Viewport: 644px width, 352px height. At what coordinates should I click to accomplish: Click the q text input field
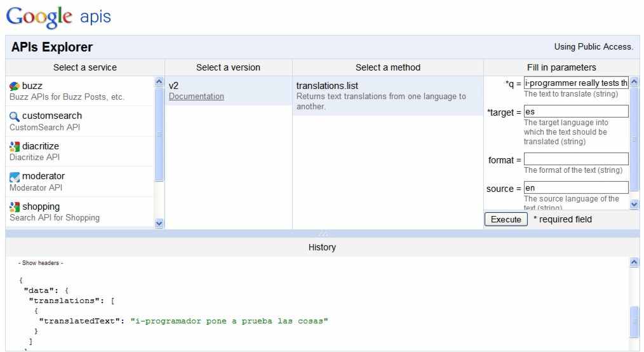(x=576, y=83)
